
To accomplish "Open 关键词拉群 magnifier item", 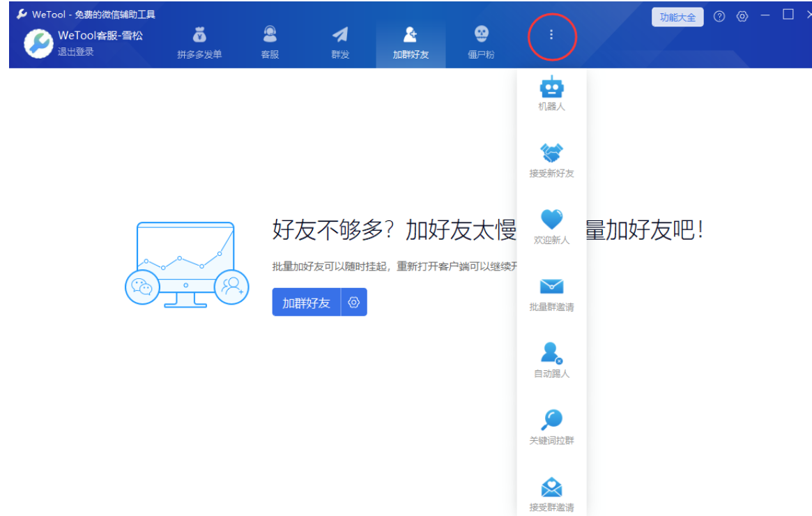I will point(551,427).
